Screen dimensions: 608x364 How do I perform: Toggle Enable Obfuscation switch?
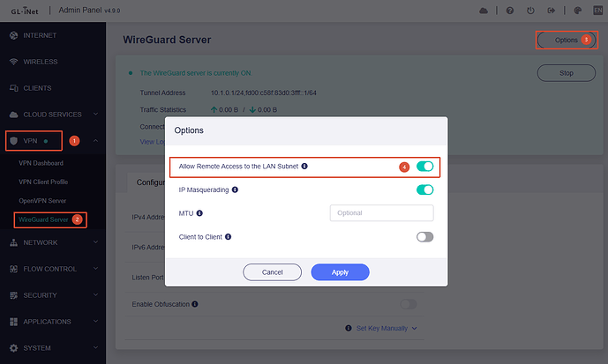click(x=409, y=304)
